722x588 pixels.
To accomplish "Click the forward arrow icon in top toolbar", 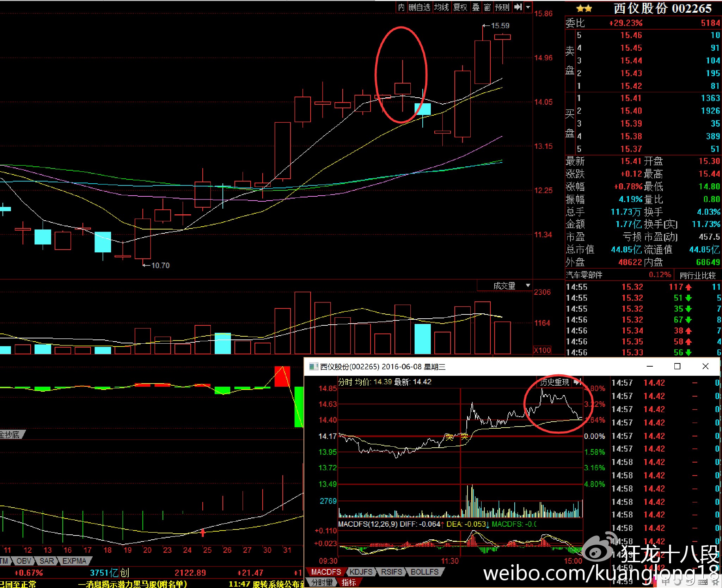I will tap(518, 7).
